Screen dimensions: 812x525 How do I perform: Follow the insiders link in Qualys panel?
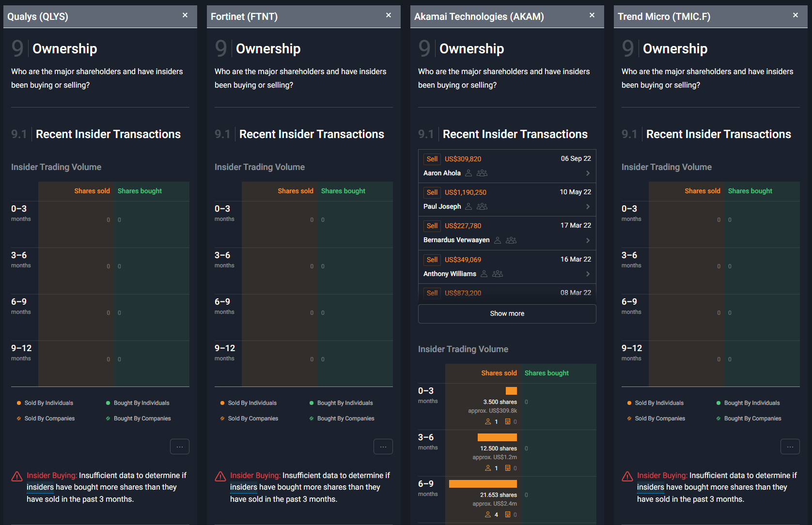tap(40, 487)
